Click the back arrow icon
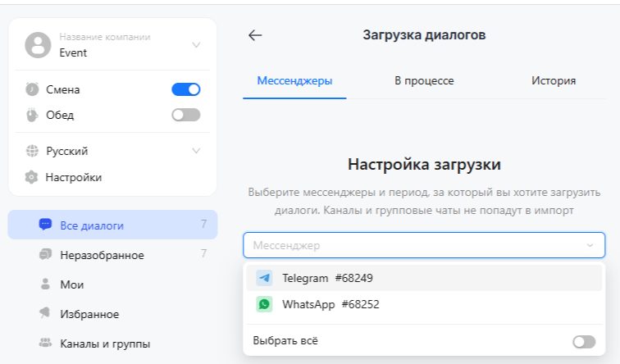This screenshot has width=620, height=364. coord(255,35)
